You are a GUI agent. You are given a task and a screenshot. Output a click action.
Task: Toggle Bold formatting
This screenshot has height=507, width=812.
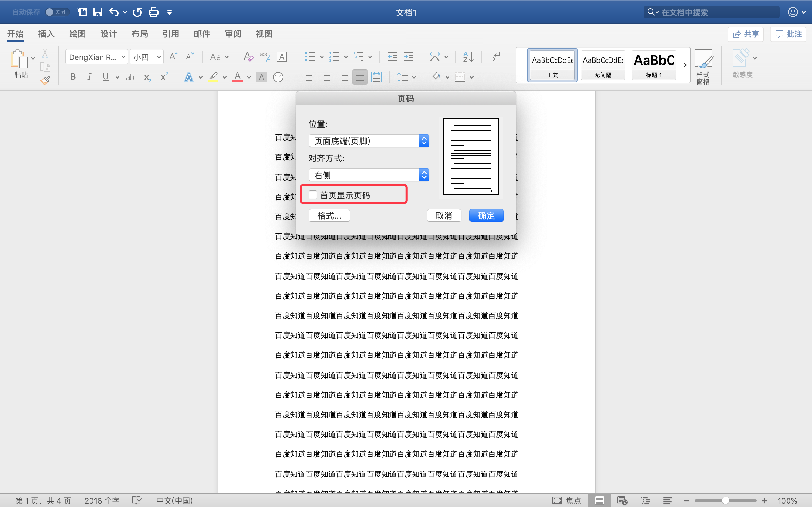[73, 77]
